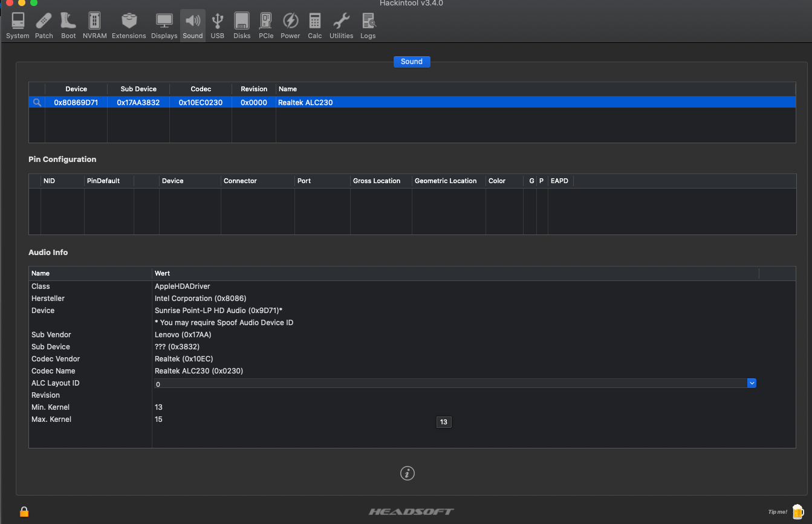Open the Patch tool section
The image size is (812, 524).
(x=44, y=25)
